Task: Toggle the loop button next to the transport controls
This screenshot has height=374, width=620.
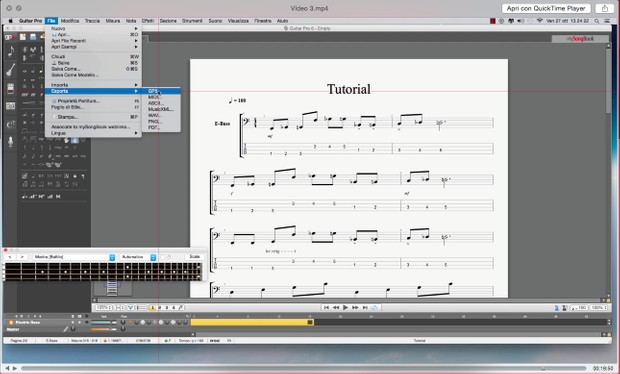Action: [374, 307]
